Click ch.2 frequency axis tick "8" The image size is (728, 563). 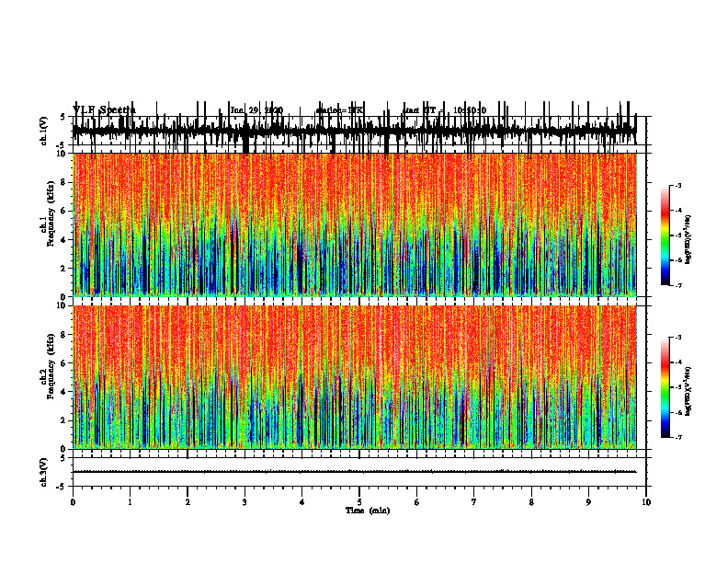click(63, 335)
